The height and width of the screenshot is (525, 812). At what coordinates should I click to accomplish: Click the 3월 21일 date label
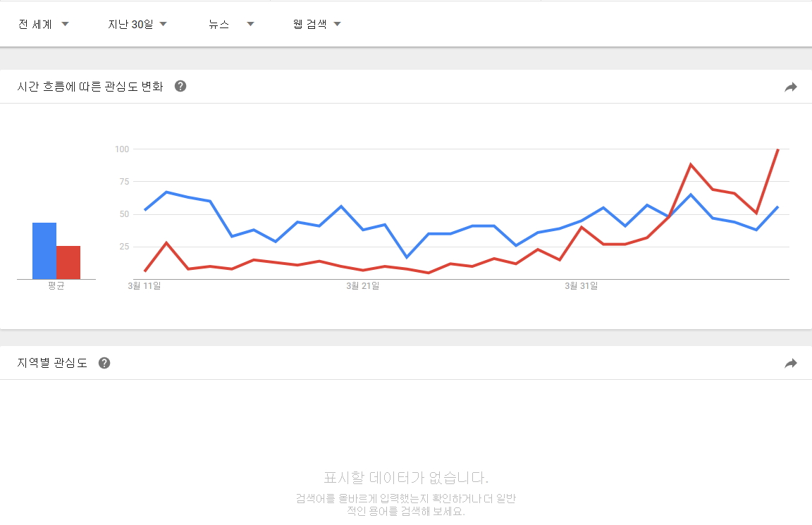363,286
